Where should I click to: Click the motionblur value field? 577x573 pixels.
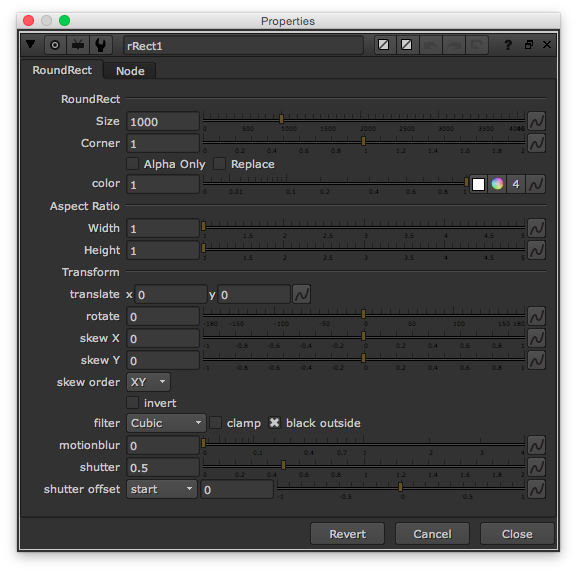coord(163,445)
